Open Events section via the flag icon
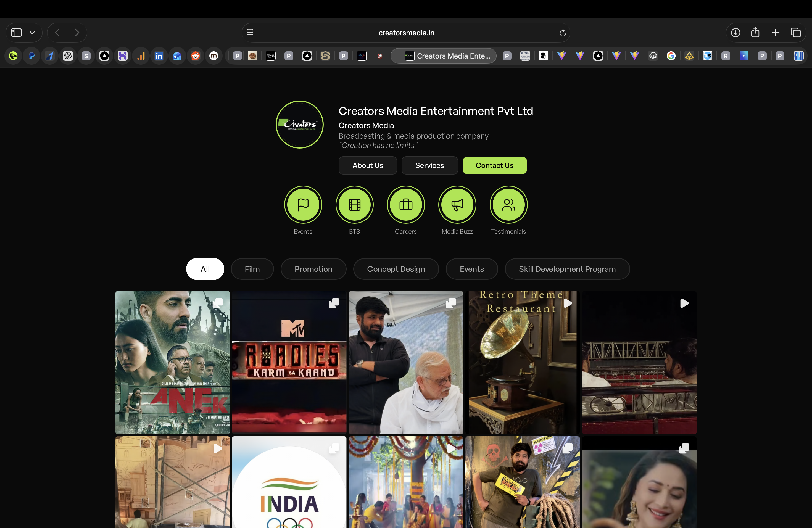Image resolution: width=812 pixels, height=528 pixels. (x=303, y=205)
